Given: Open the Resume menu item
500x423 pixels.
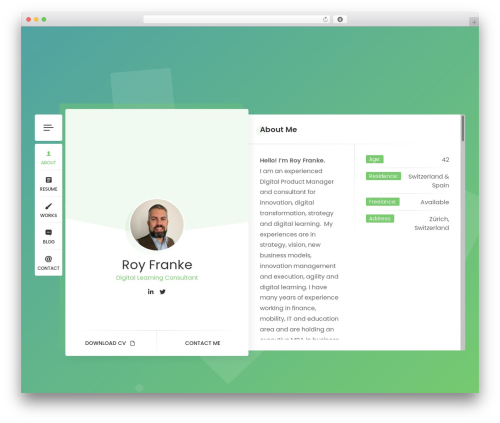Looking at the screenshot, I should 49,184.
